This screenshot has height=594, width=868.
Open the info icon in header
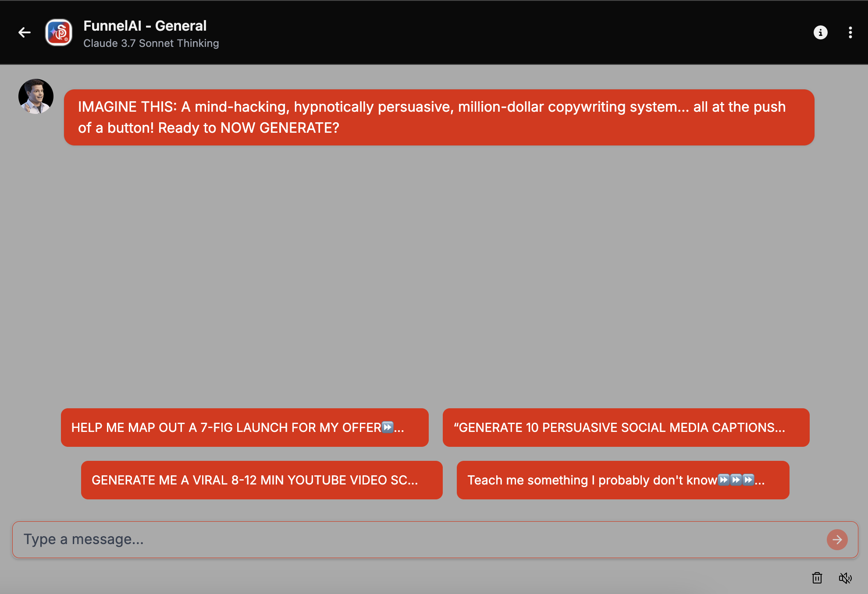click(x=820, y=32)
